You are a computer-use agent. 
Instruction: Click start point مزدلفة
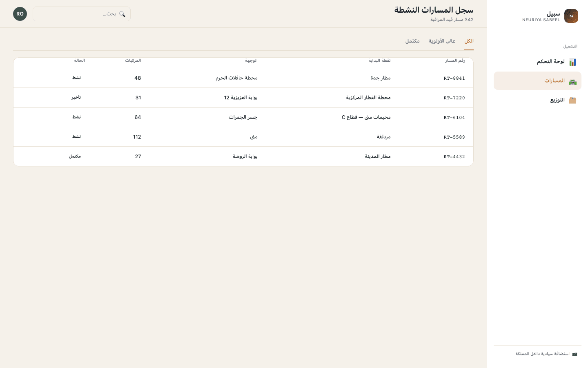click(384, 137)
